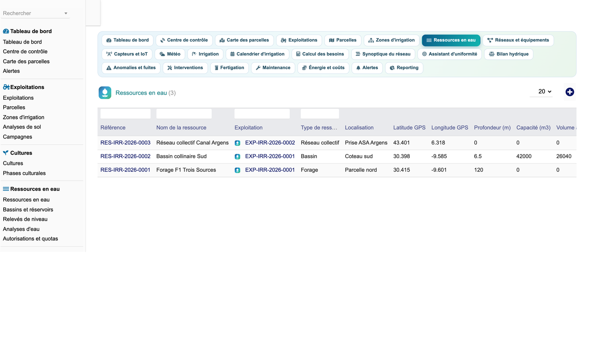The height and width of the screenshot is (364, 589).
Task: Select the active Ressources en eau tab
Action: click(451, 40)
